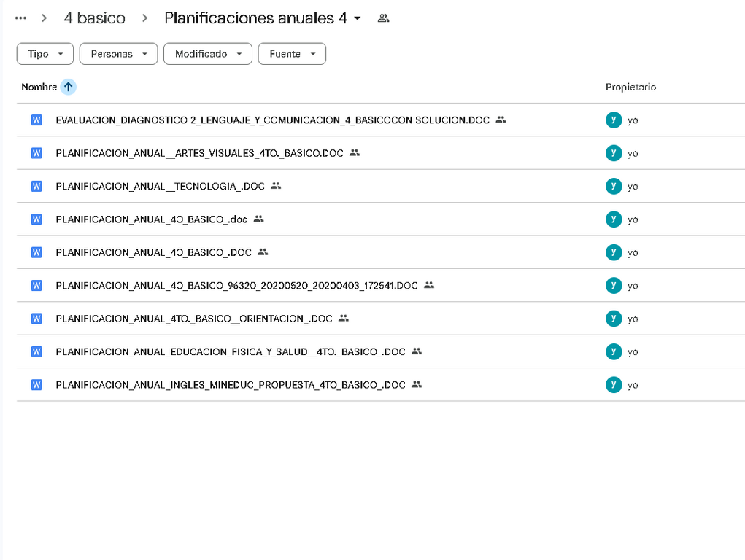Screen dimensions: 745x560
Task: Select file PLANIFICACION_ANUAL_INGLES_MINEDUC_PROPUESTA_4TO_BASICO_.DOC
Action: click(x=231, y=385)
